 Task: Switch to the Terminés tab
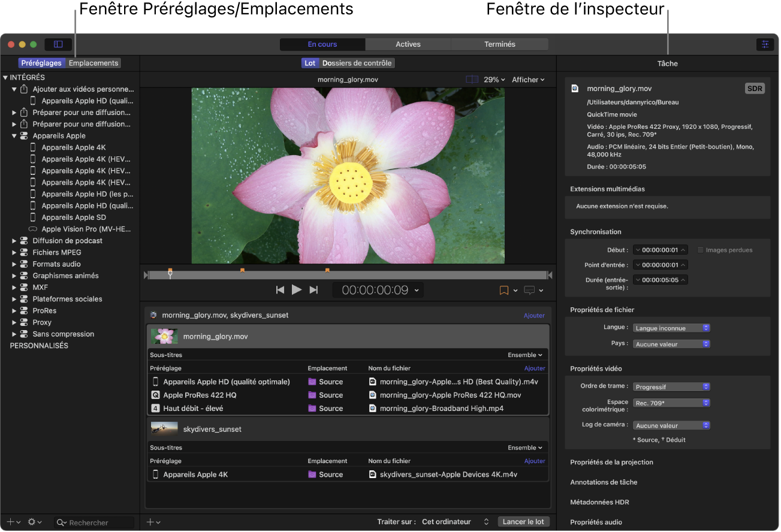[x=499, y=44]
